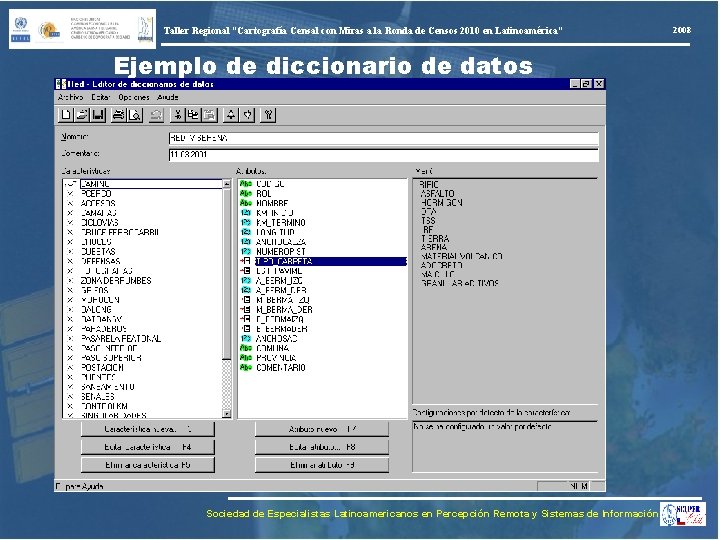Click the Abc text icon beside NOMBRE
The width and height of the screenshot is (720, 540).
[246, 203]
